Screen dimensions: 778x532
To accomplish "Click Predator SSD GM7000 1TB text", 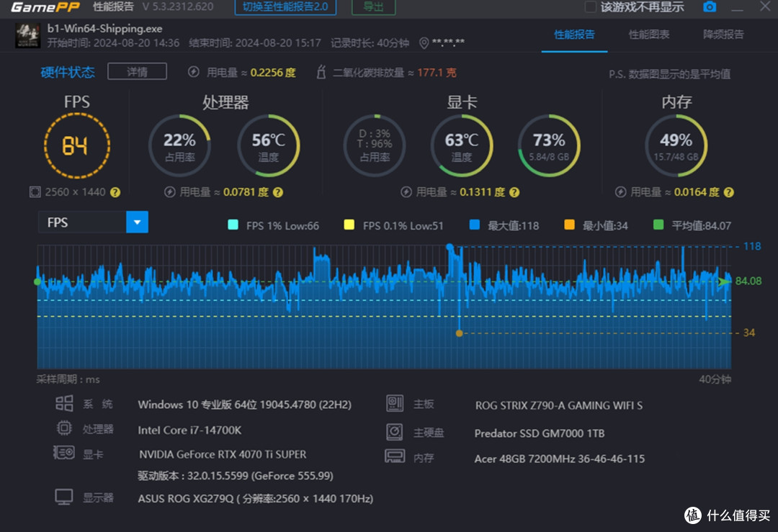I will [540, 433].
